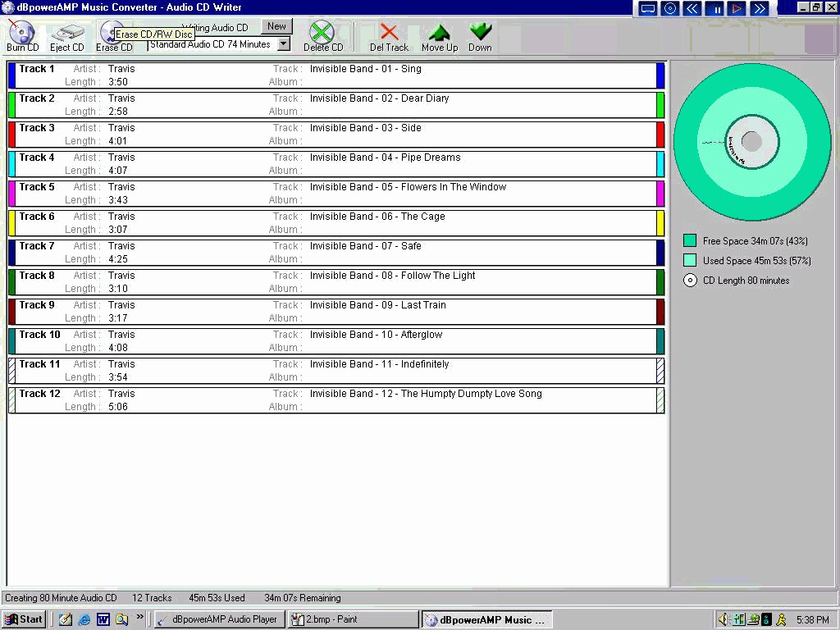
Task: Select the Indefinitely track row
Action: coord(336,370)
